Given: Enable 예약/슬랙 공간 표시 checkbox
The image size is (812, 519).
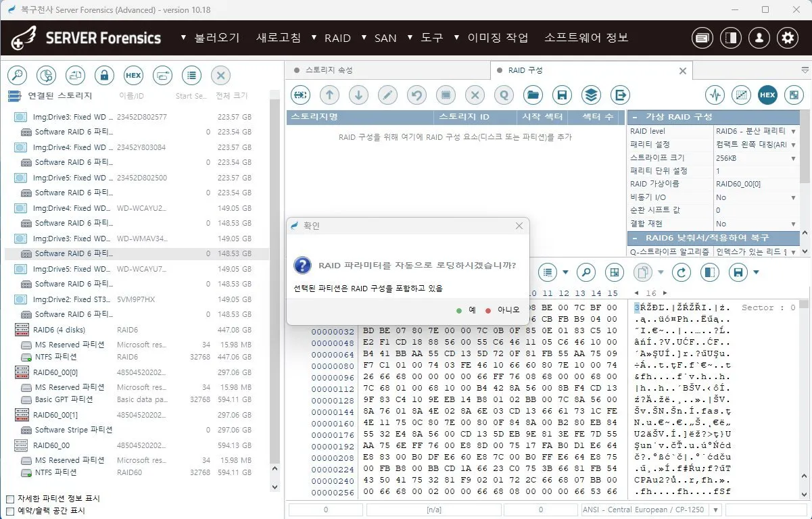Looking at the screenshot, I should pyautogui.click(x=9, y=511).
